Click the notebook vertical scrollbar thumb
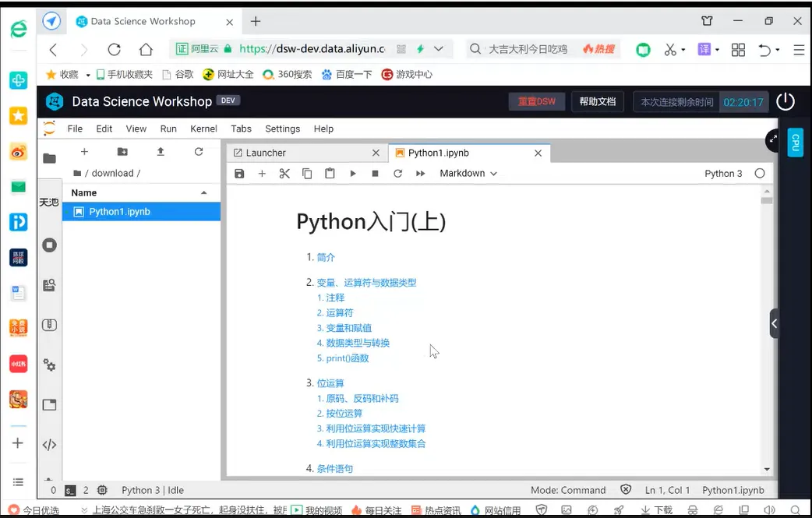The image size is (812, 518). (767, 201)
